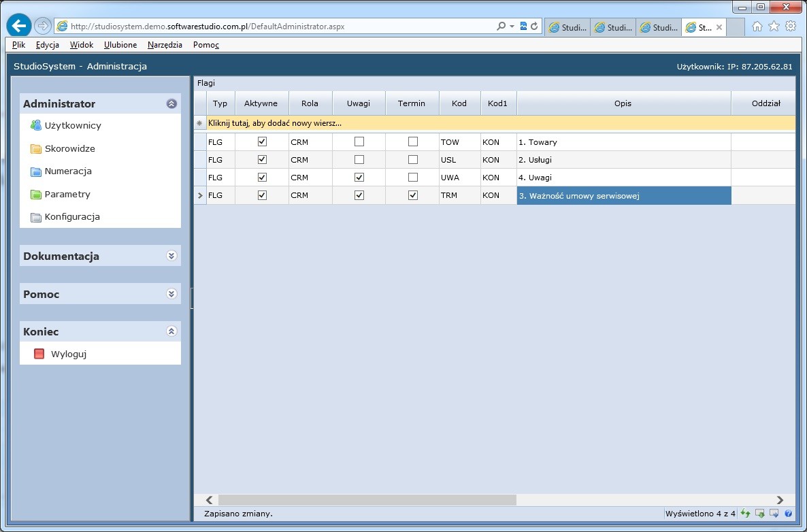
Task: Click the scrollbar left arrow of the grid
Action: (209, 499)
